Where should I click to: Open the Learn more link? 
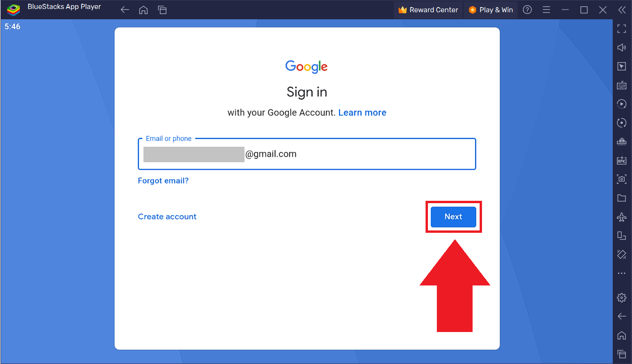(x=362, y=113)
